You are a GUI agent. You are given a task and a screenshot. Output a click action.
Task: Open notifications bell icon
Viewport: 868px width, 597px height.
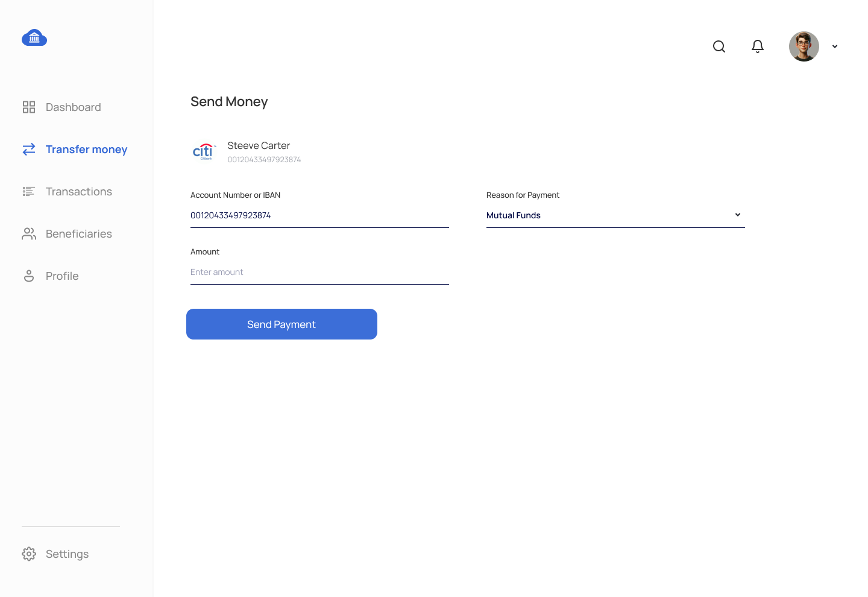tap(758, 46)
